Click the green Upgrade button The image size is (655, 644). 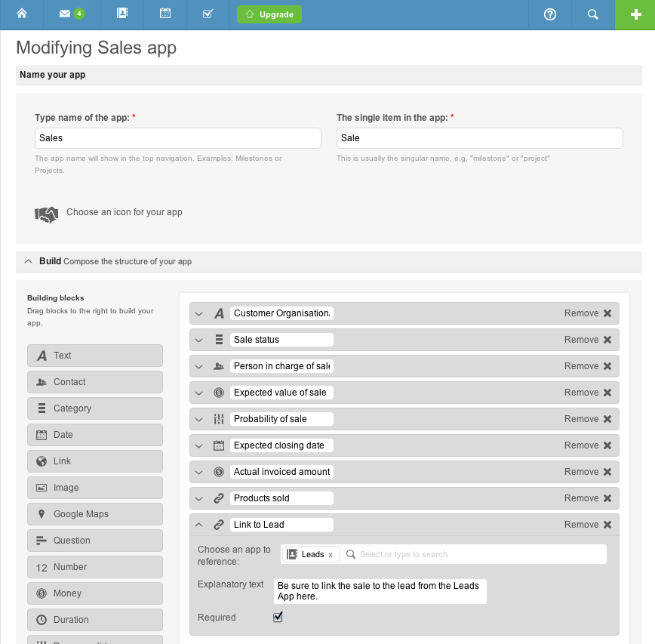pos(269,14)
